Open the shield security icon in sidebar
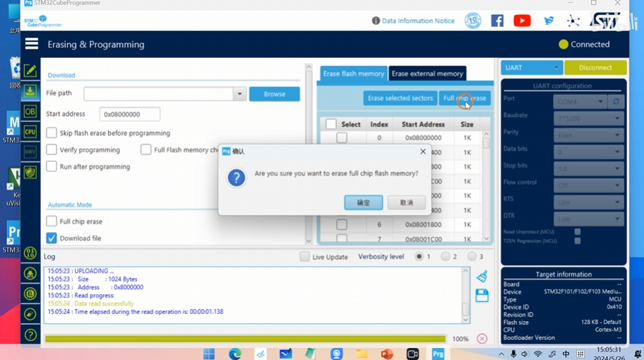This screenshot has height=360, width=644. 30,172
